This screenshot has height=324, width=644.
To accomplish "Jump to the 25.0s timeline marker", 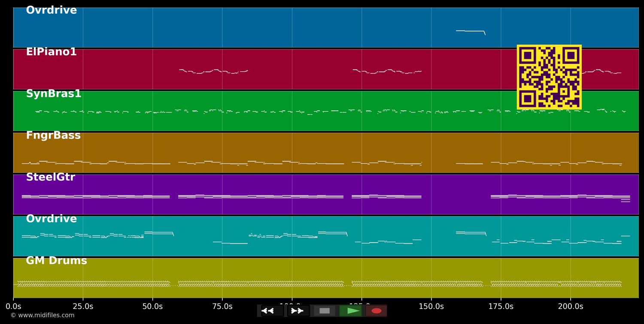I will pyautogui.click(x=83, y=306).
